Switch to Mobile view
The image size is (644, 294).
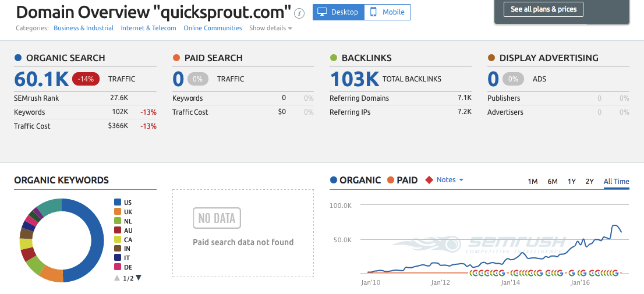click(x=387, y=12)
